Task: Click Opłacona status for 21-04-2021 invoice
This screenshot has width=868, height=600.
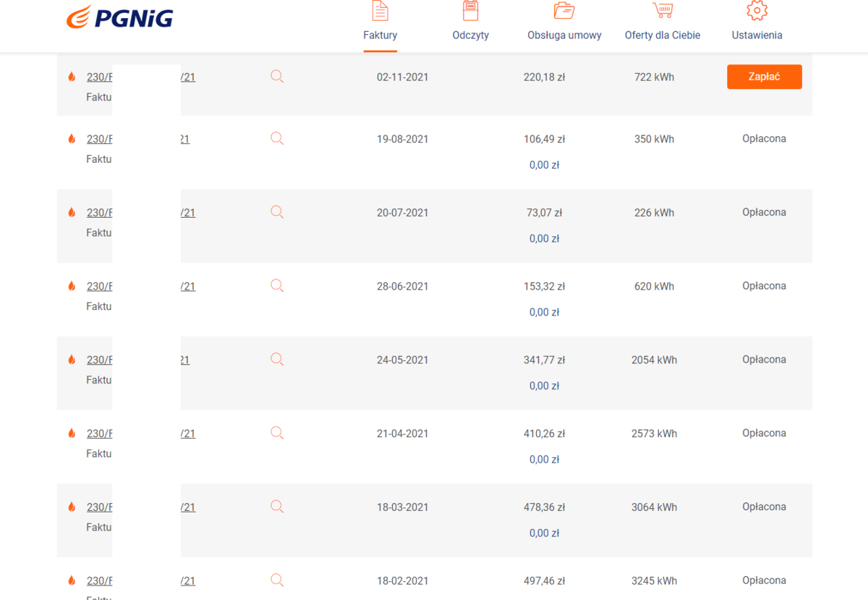Action: click(764, 433)
